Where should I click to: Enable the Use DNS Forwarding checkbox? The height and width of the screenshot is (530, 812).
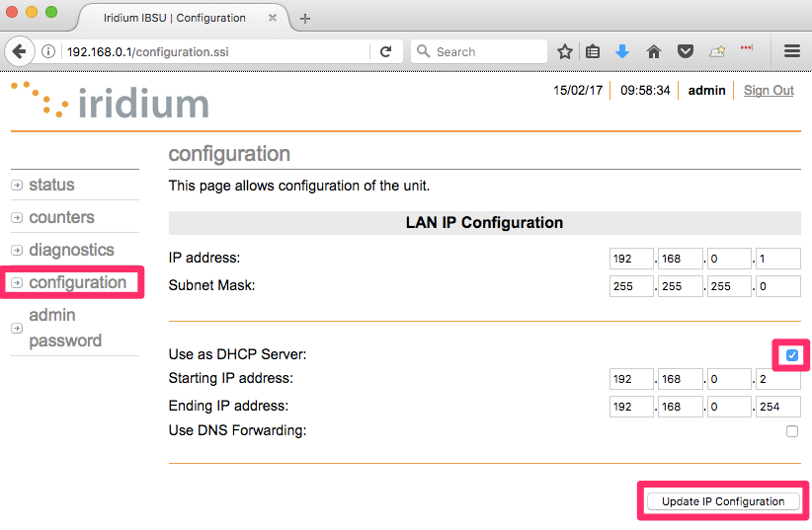tap(792, 431)
